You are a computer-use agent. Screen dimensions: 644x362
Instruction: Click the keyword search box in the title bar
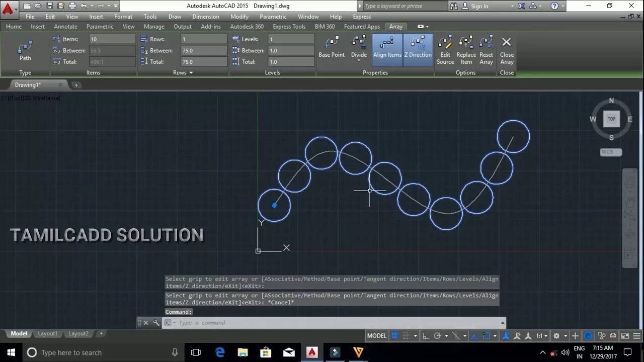(x=405, y=6)
